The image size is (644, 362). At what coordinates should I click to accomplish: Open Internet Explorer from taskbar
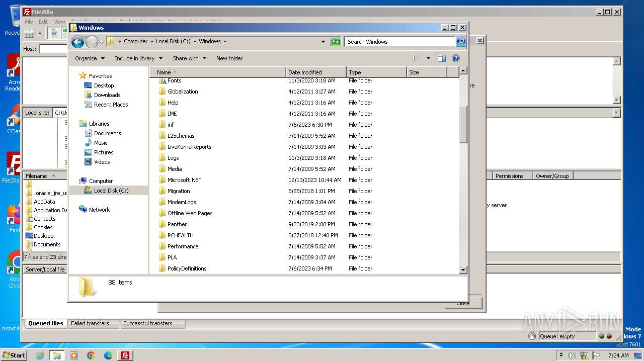coord(40,355)
